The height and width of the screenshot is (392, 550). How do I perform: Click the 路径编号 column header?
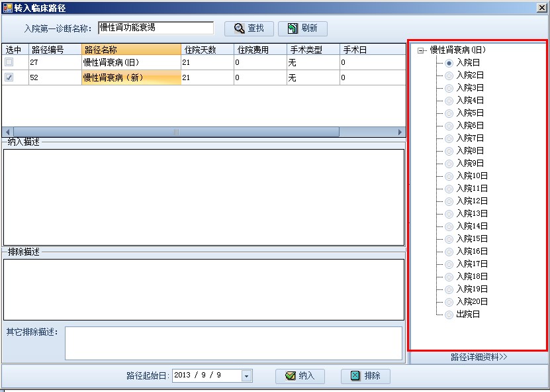55,50
